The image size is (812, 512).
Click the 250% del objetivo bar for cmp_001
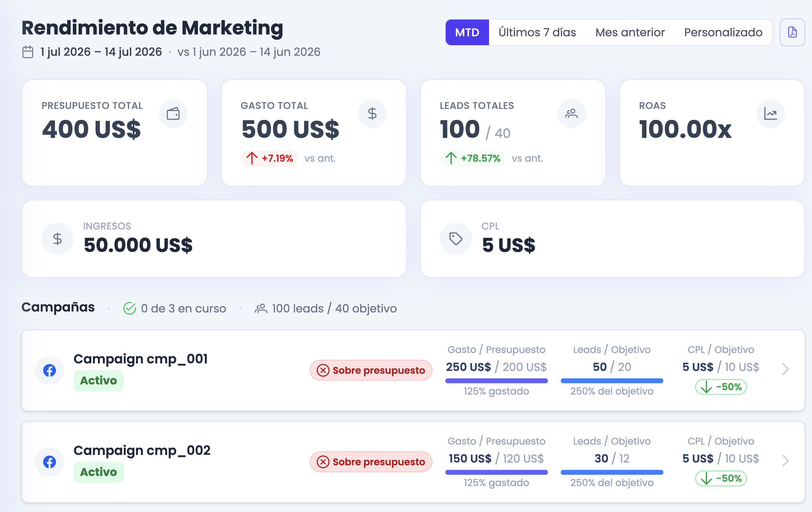[x=612, y=381]
